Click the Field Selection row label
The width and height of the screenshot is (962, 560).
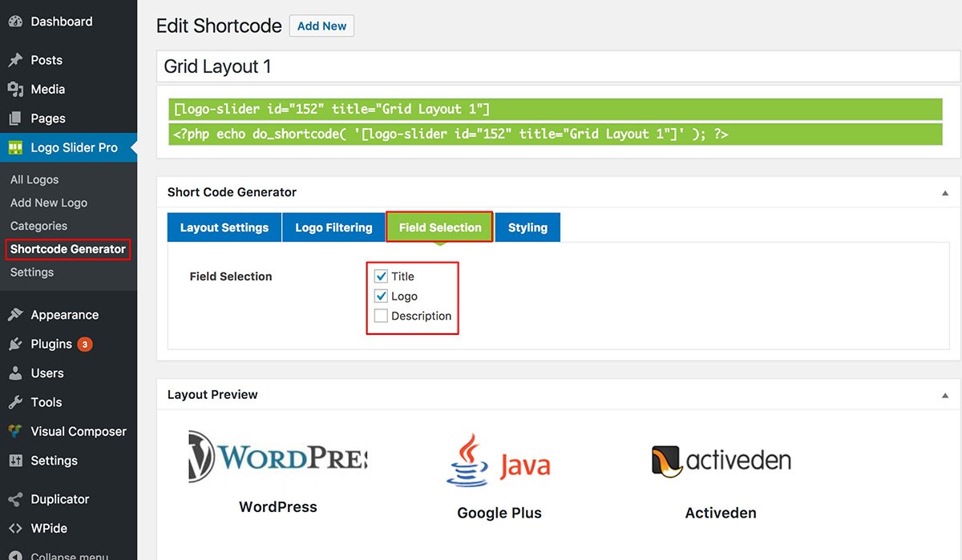point(231,276)
